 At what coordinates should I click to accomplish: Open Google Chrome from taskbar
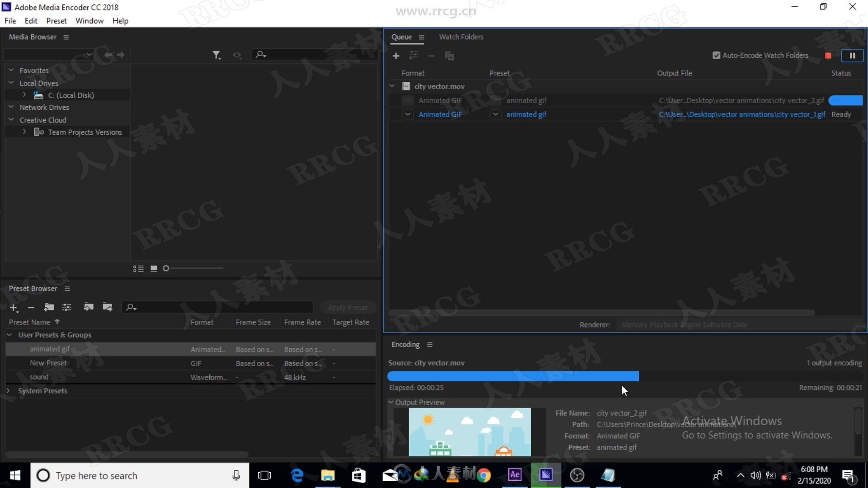coord(484,475)
